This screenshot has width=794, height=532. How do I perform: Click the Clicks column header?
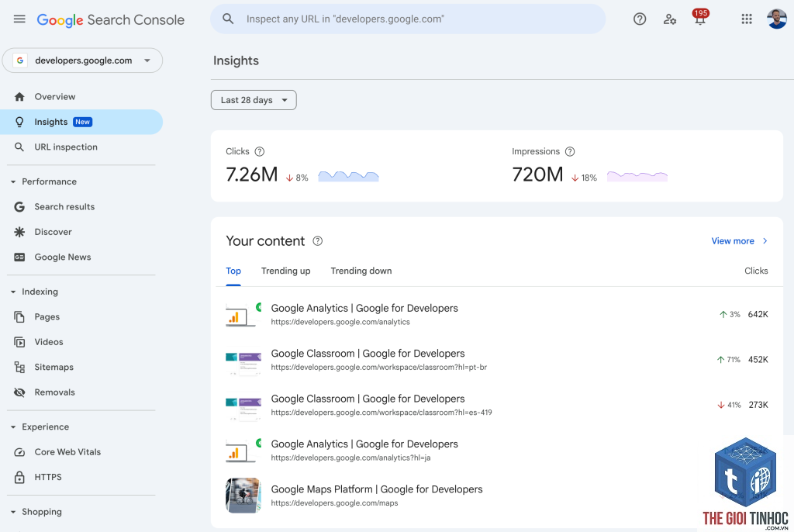tap(756, 271)
